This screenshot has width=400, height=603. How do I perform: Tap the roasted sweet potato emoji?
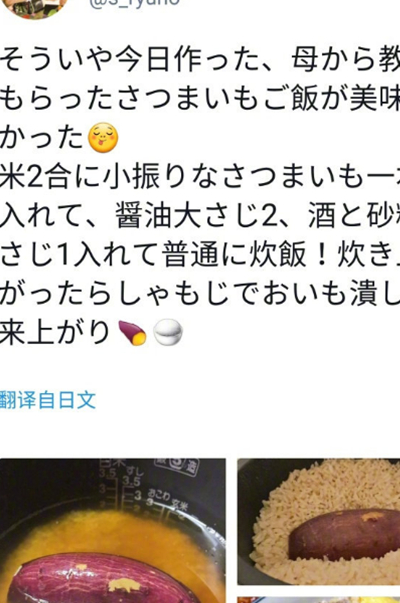132,332
